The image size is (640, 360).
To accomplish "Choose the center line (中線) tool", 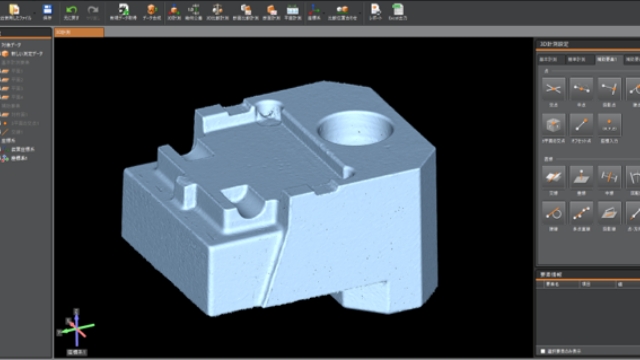I will click(x=609, y=177).
